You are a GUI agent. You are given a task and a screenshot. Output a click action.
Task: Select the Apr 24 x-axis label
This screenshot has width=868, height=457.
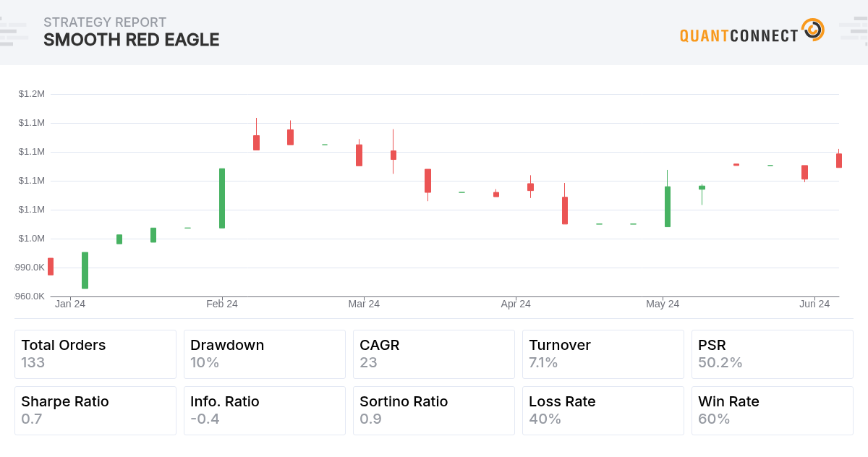(x=516, y=304)
